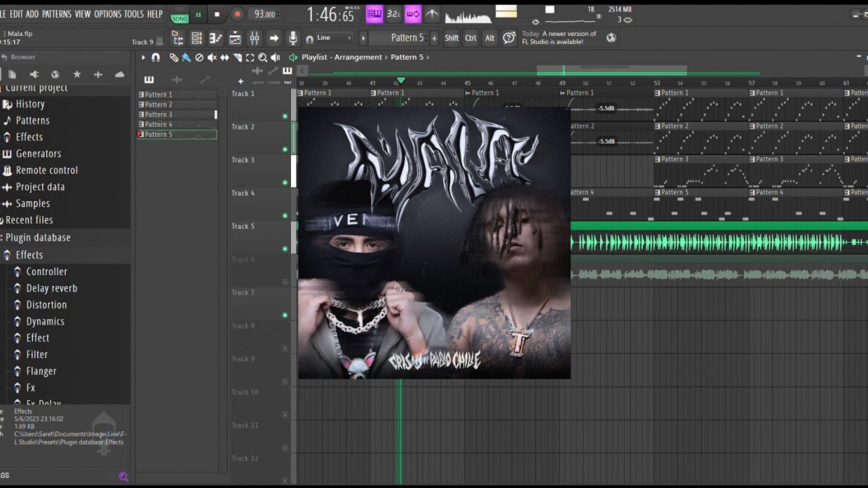The width and height of the screenshot is (868, 488).
Task: Click the countdown 3.2.1 icon
Action: click(393, 14)
